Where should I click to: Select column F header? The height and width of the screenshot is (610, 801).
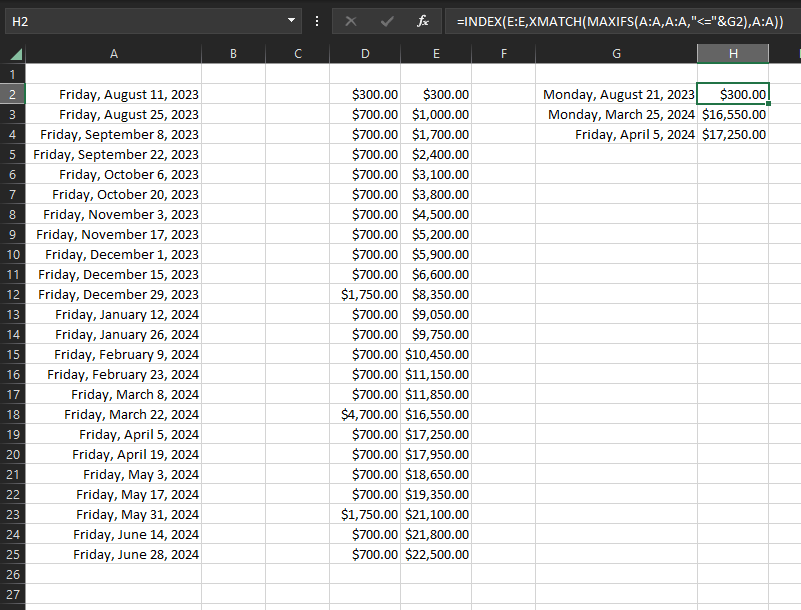504,54
